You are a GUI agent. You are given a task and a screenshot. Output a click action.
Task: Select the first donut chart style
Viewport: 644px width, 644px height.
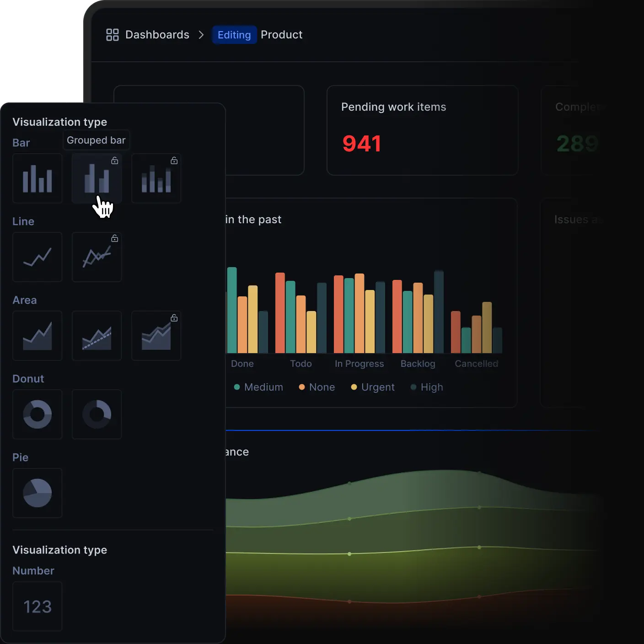pos(38,414)
